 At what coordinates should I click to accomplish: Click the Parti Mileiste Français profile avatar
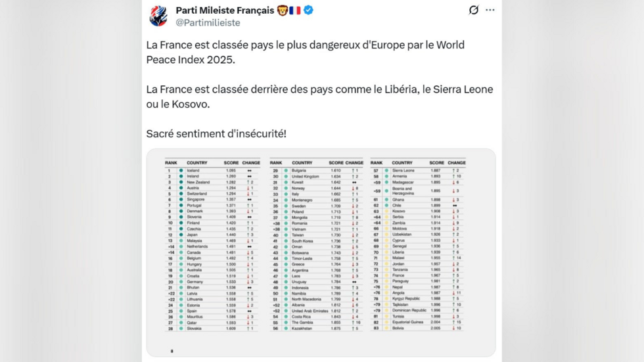(158, 16)
